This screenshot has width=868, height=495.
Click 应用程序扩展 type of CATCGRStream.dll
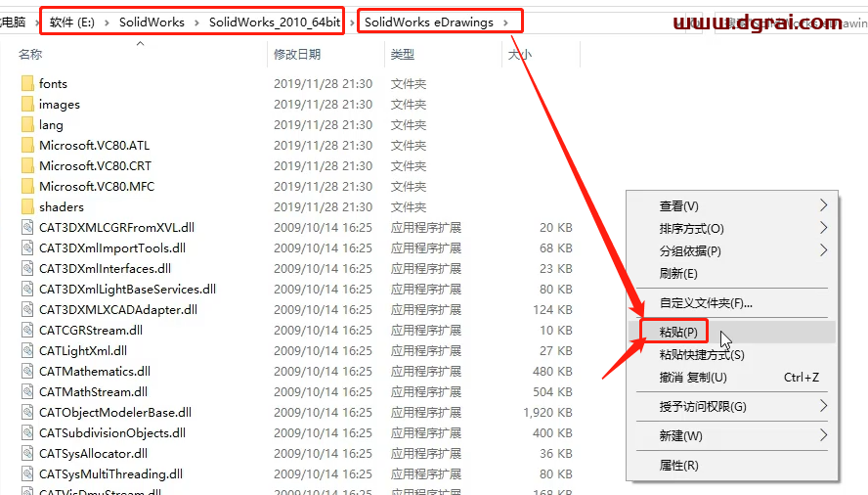[x=426, y=331]
